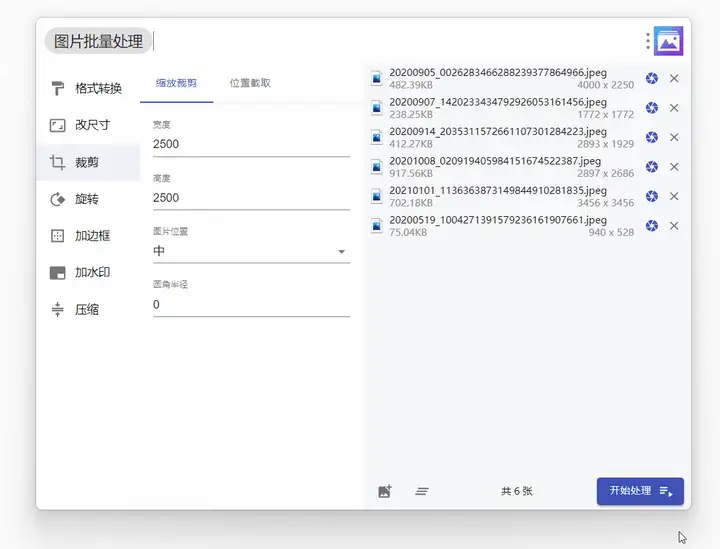Click the compress icon beside 压缩
Viewport: 720px width, 549px height.
(x=57, y=309)
